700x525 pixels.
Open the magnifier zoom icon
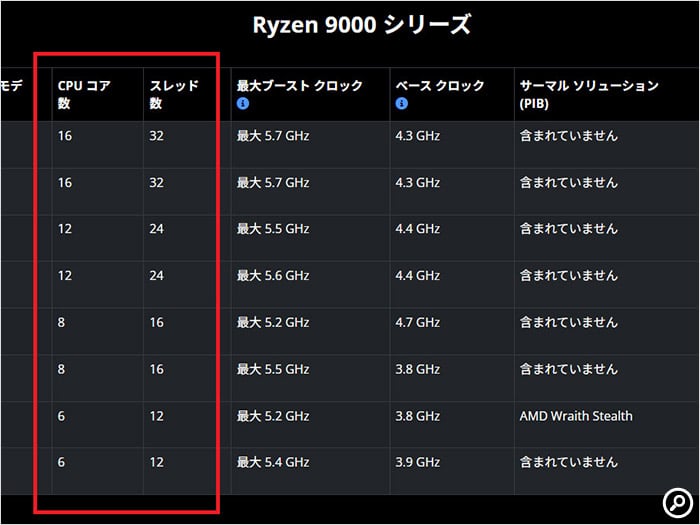click(x=678, y=503)
